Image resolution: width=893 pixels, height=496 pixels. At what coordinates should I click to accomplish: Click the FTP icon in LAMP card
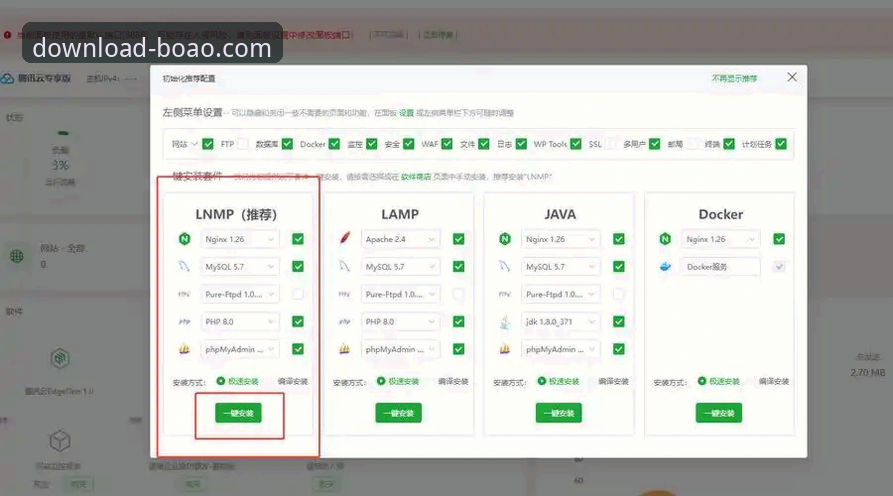[x=345, y=294]
